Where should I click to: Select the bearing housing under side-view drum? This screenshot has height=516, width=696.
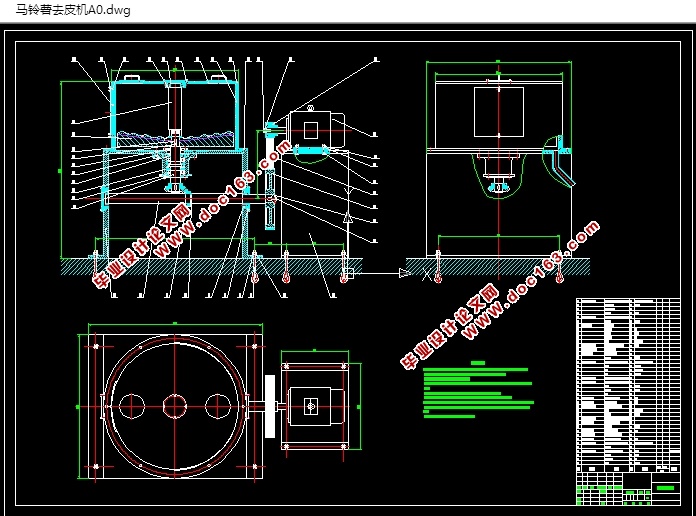[499, 175]
